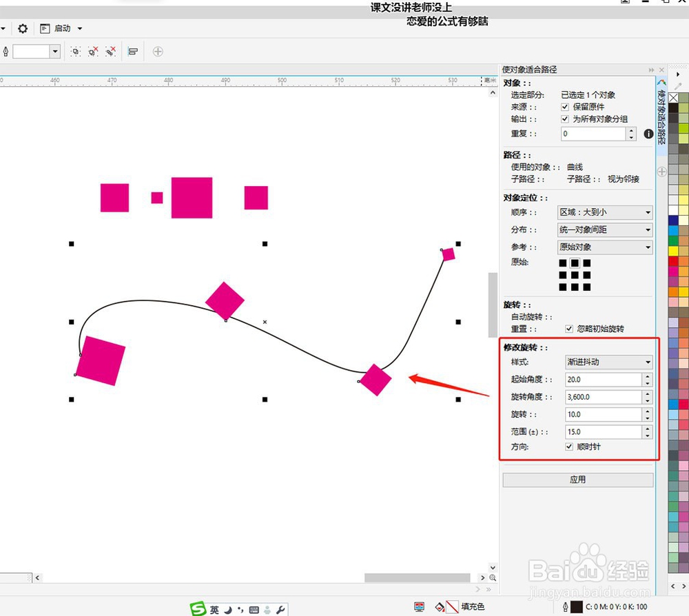Click the wrench tools icon in IME bar
Viewport: 689px width, 616px height.
(x=280, y=610)
